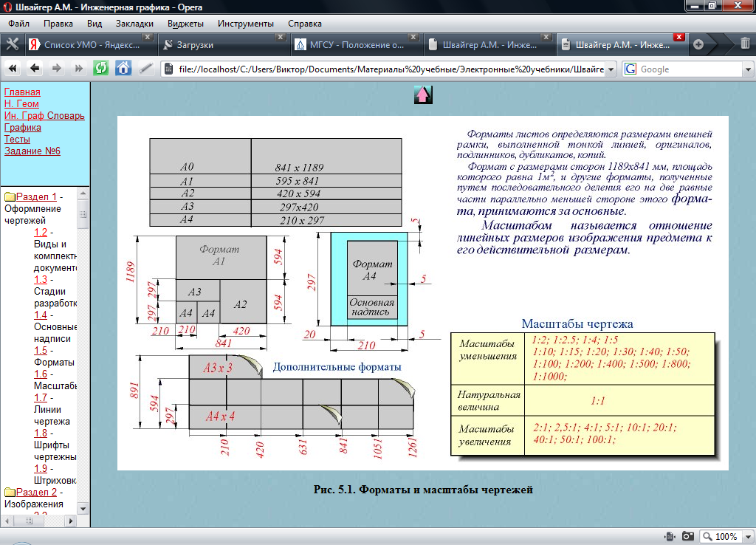The height and width of the screenshot is (545, 756).
Task: Click the view mode icon in status bar
Action: pos(669,536)
